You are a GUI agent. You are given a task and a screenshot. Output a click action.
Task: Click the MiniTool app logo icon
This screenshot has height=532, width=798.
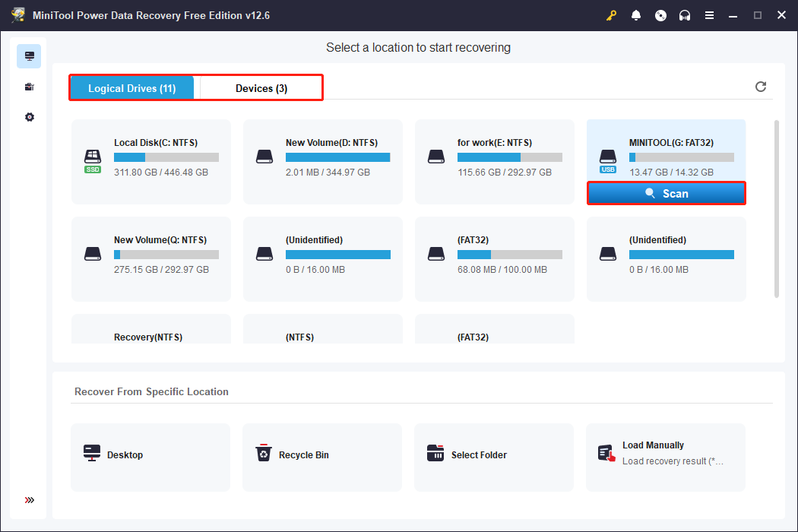point(18,14)
